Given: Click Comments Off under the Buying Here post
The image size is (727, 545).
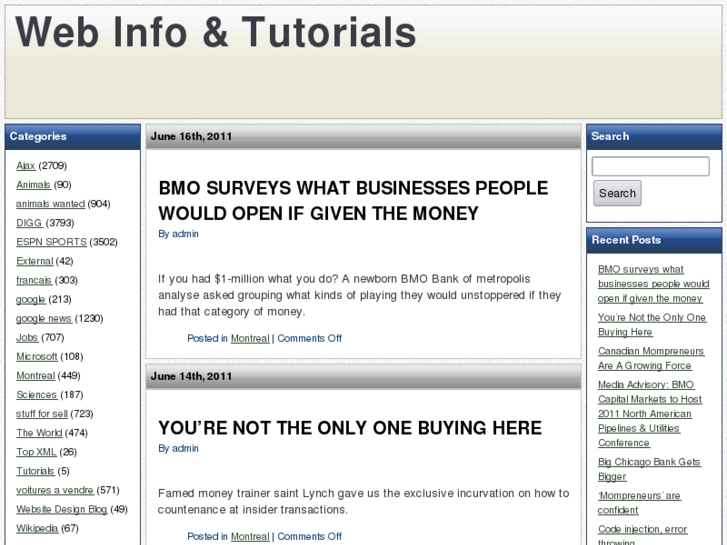Looking at the screenshot, I should pos(310,537).
